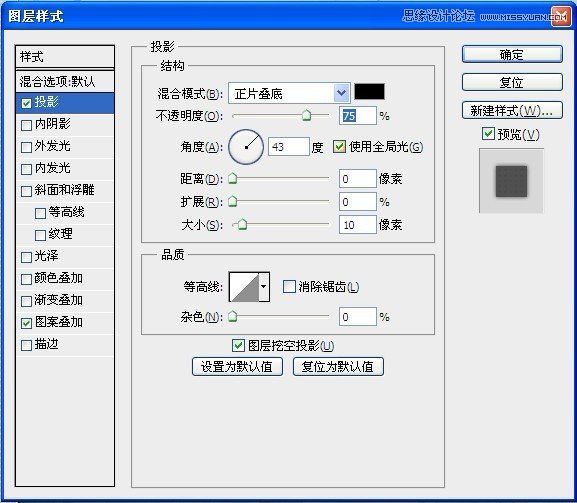The height and width of the screenshot is (503, 577).
Task: Click the contour curve thumbnail
Action: coord(244,287)
